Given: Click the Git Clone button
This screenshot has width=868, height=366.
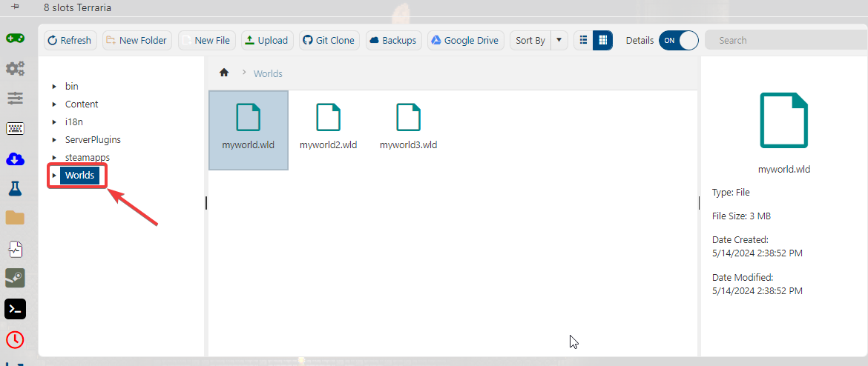Looking at the screenshot, I should click(x=330, y=40).
